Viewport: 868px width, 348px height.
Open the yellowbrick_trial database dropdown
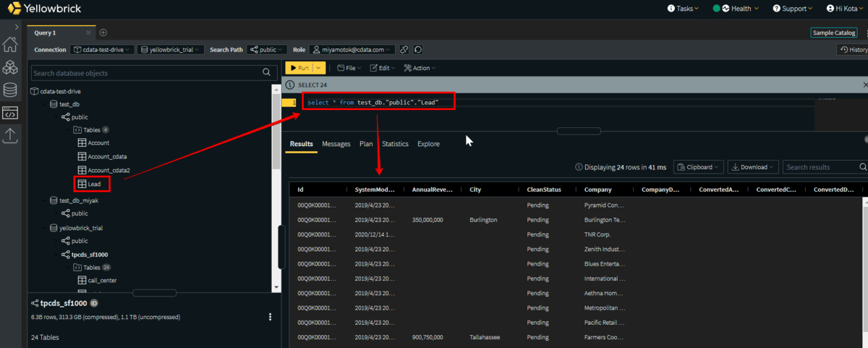coord(170,50)
